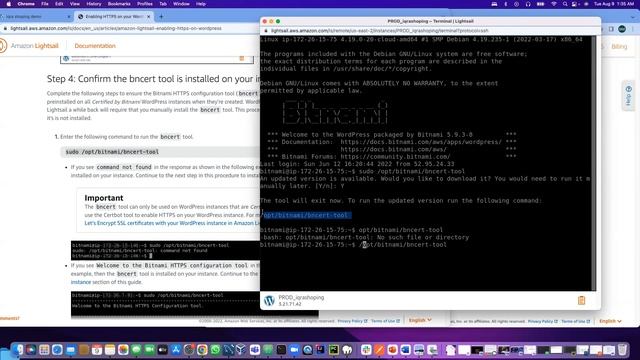The width and height of the screenshot is (640, 360).
Task: Open the Edit menu
Action: coord(59,4)
